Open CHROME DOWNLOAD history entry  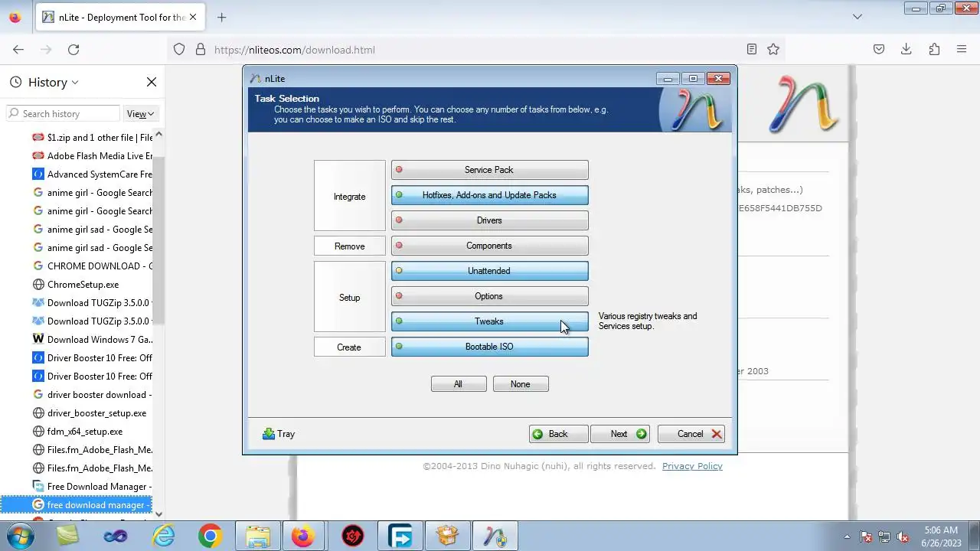pyautogui.click(x=92, y=266)
